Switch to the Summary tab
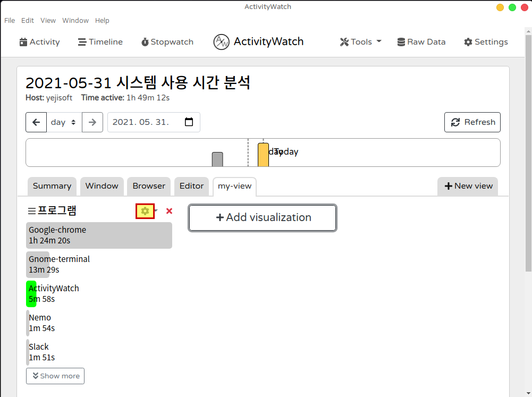This screenshot has width=532, height=397. pyautogui.click(x=52, y=186)
